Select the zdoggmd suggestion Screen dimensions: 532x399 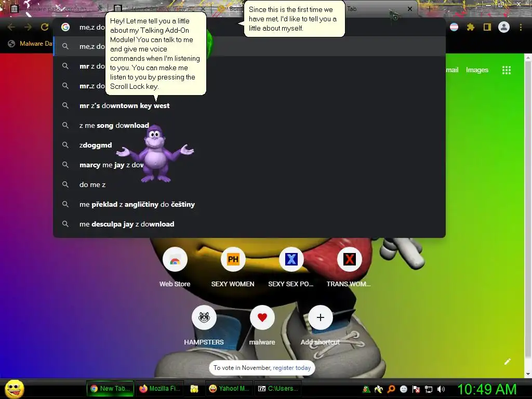[x=249, y=145]
